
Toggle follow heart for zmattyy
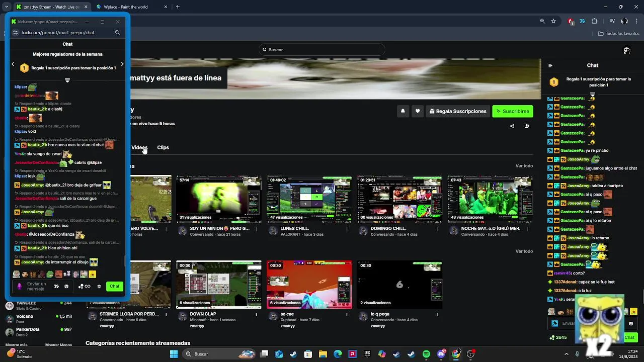pyautogui.click(x=417, y=111)
